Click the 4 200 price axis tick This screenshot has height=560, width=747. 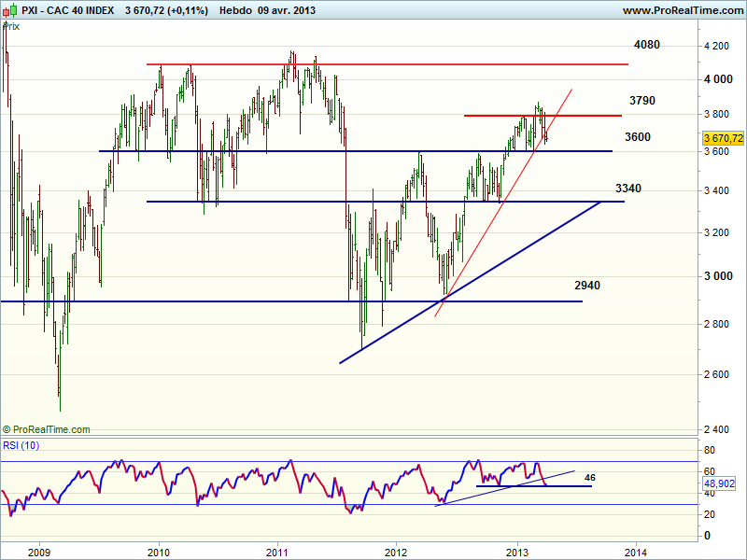pos(718,46)
